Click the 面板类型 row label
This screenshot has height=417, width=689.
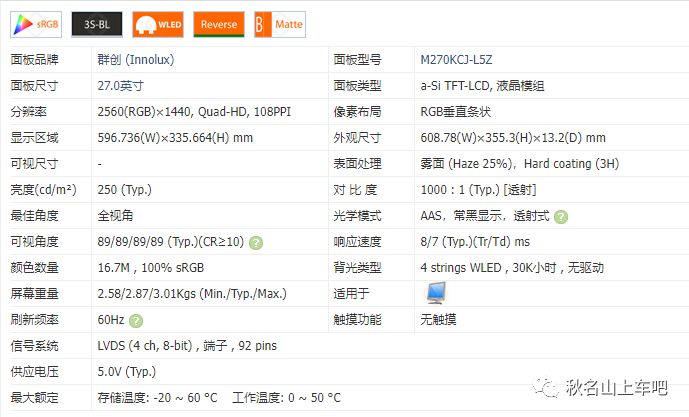357,86
